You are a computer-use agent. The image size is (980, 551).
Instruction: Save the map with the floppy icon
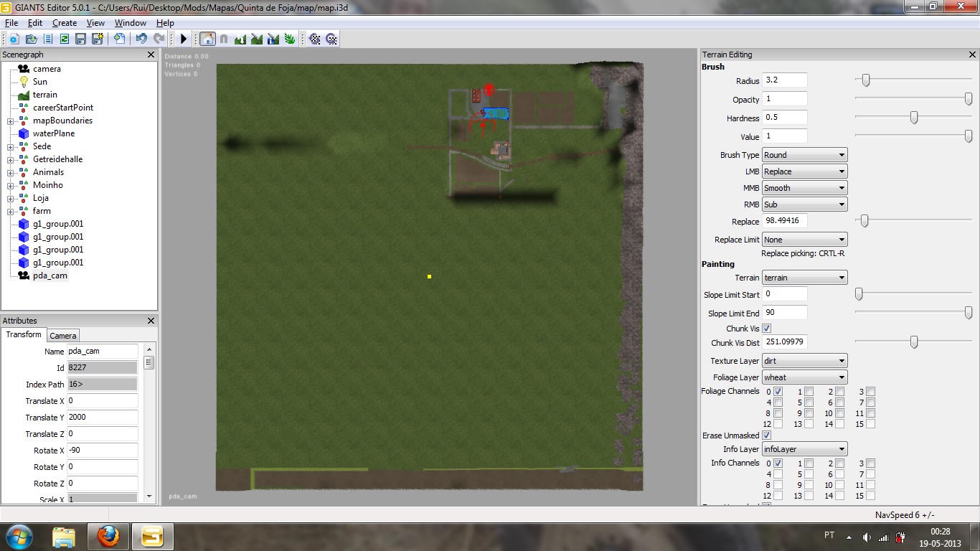click(80, 39)
